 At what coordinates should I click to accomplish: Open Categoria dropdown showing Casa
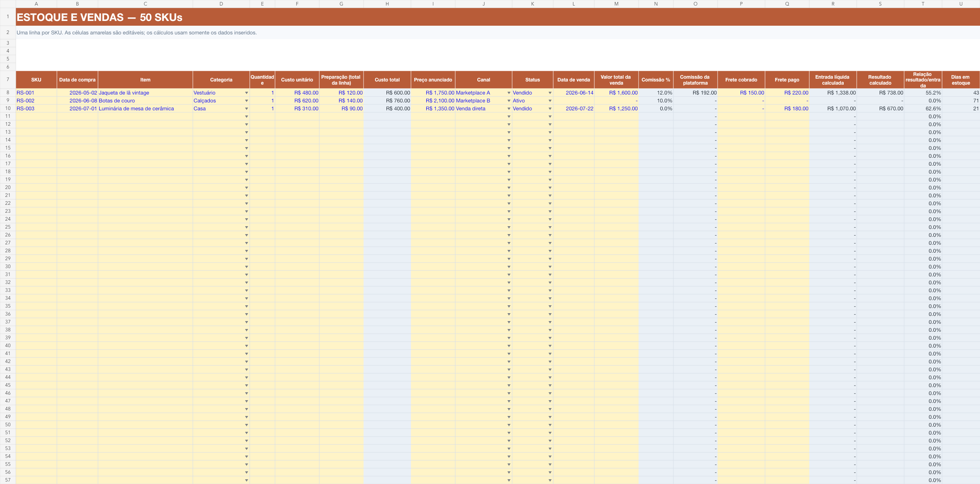point(247,109)
